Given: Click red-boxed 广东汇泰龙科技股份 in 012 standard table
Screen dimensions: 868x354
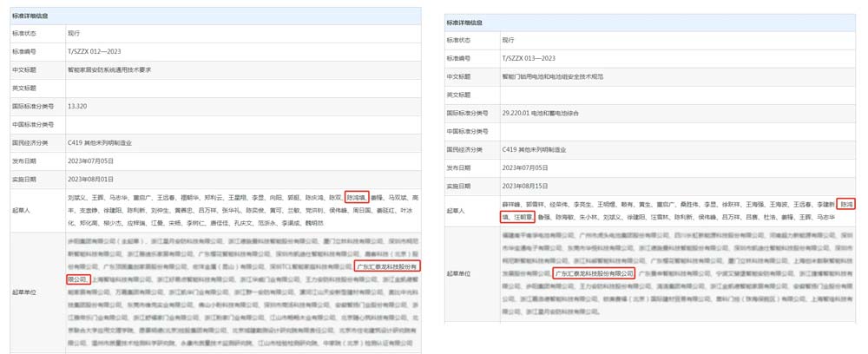Looking at the screenshot, I should (388, 265).
